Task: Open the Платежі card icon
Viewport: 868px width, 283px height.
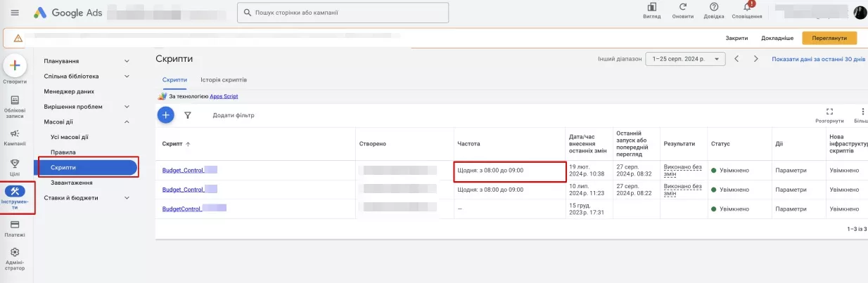Action: click(15, 225)
